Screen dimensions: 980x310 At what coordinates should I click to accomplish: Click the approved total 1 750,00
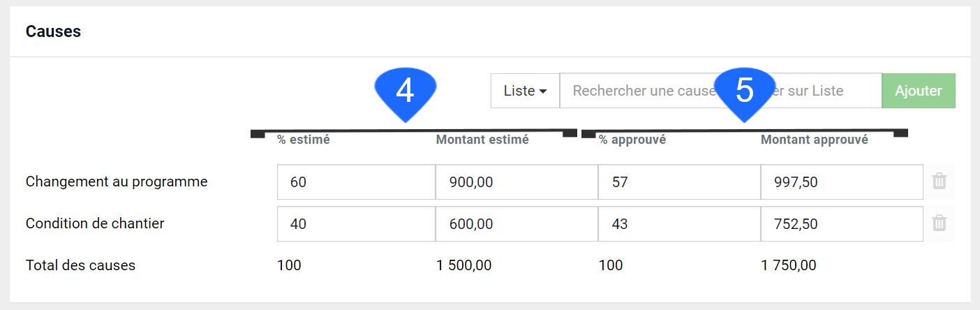[x=789, y=265]
